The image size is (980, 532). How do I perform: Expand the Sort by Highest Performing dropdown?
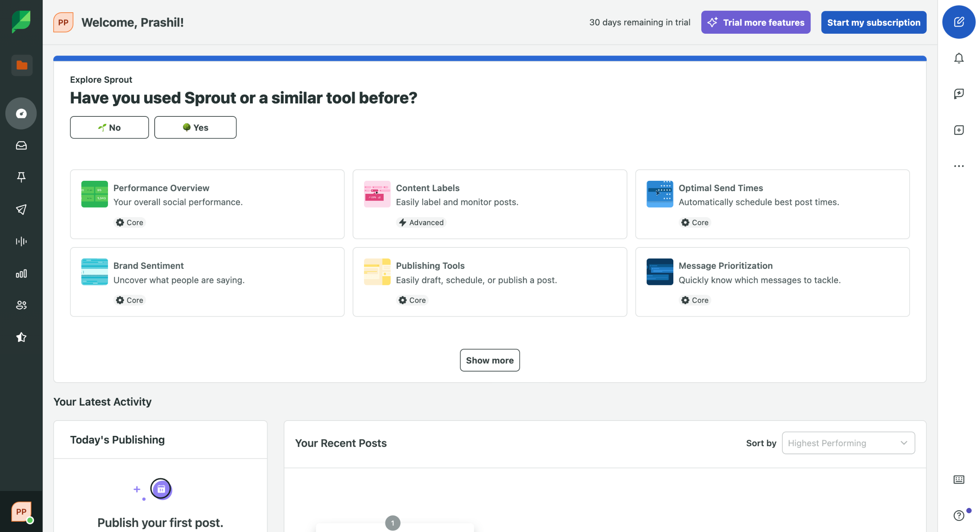(848, 443)
